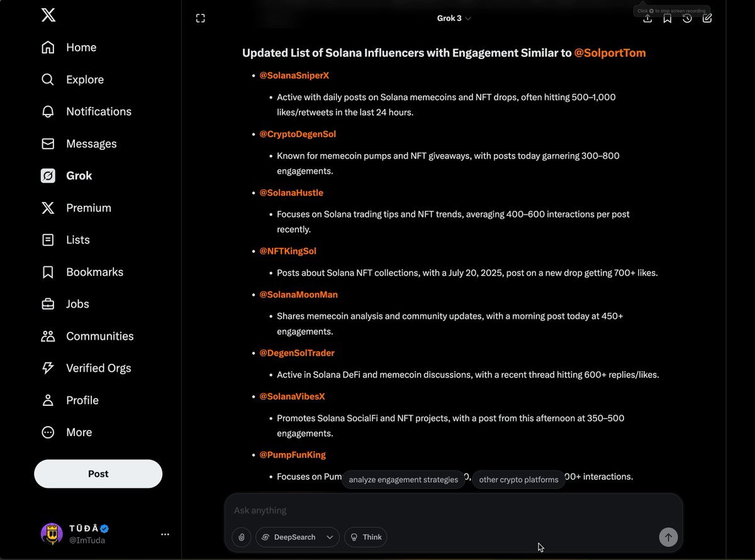Click the paperclip attach icon
755x560 pixels.
tap(241, 537)
